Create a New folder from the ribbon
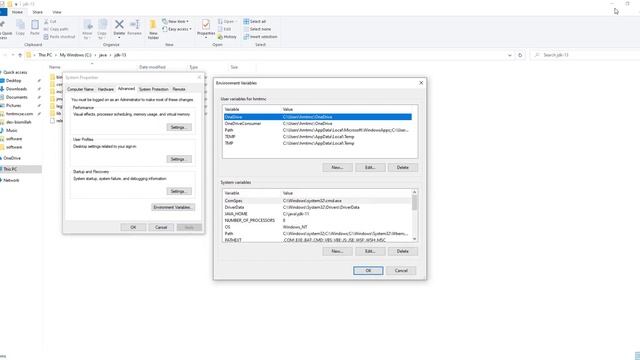The width and height of the screenshot is (640, 360). pyautogui.click(x=153, y=29)
